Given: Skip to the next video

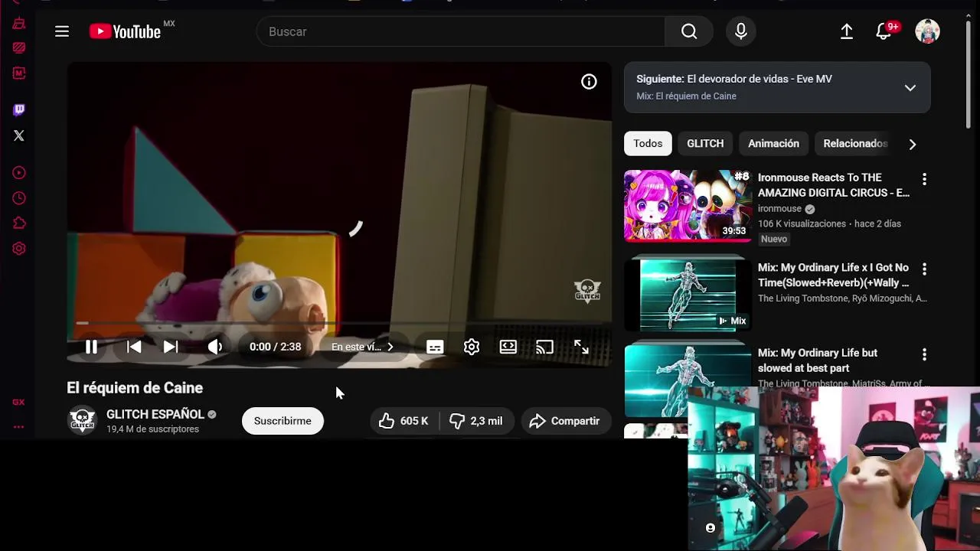Looking at the screenshot, I should point(171,347).
